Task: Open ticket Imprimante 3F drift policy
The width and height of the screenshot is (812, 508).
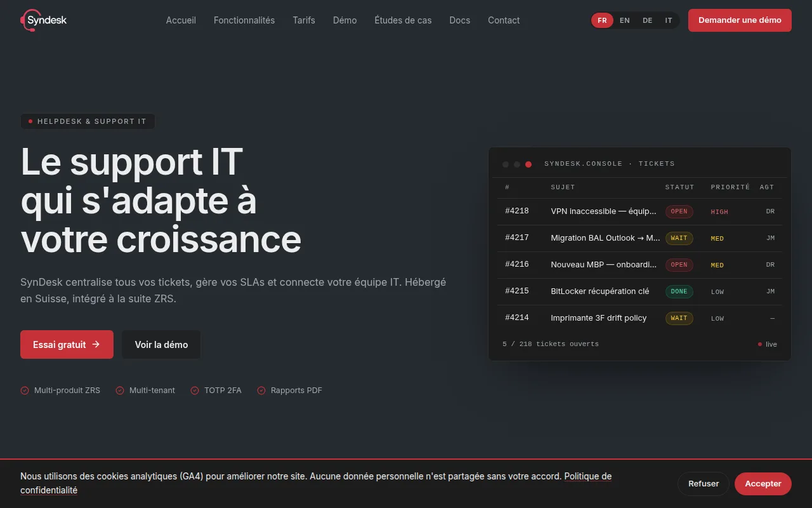Action: click(599, 317)
